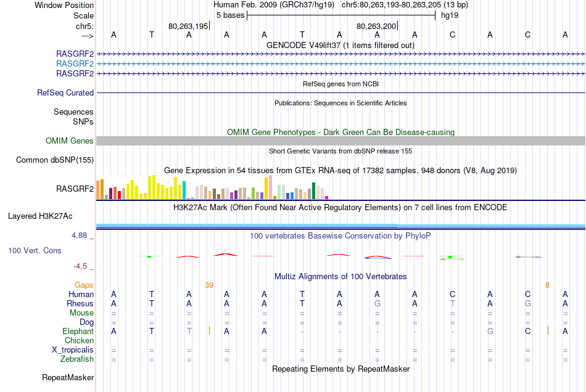This screenshot has width=586, height=392.
Task: Click the 80,263,195 coordinate marker
Action: pyautogui.click(x=188, y=26)
